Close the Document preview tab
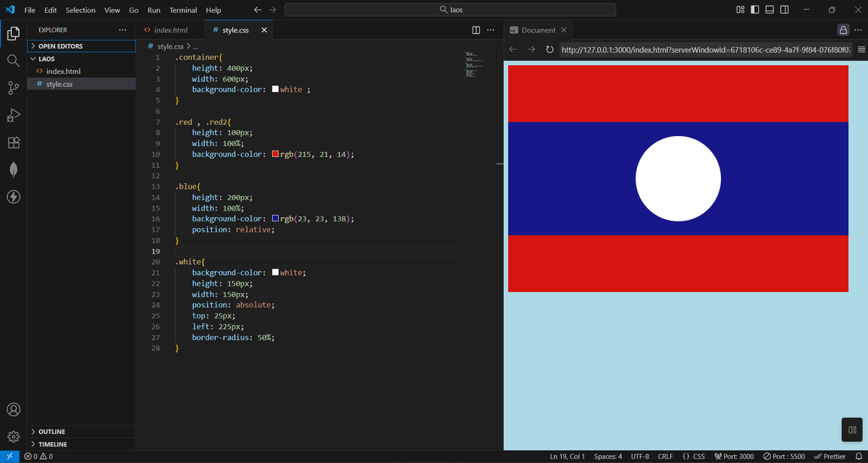The image size is (868, 463). 563,30
